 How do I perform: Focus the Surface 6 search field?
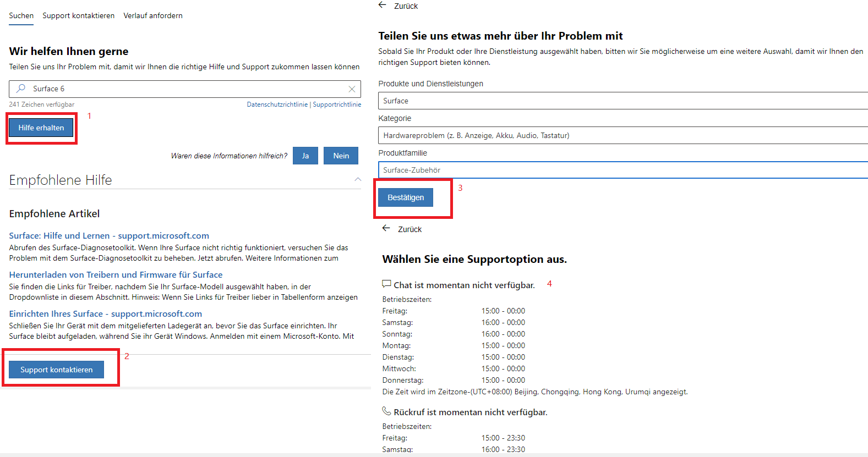(x=185, y=89)
